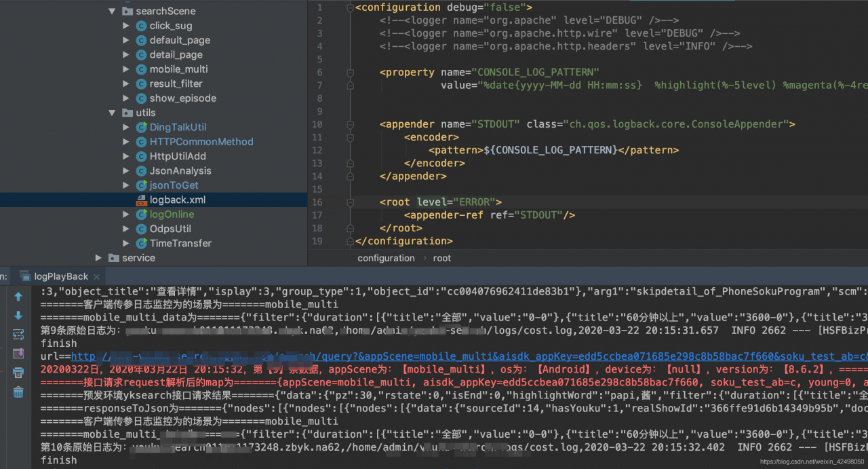The image size is (868, 469).
Task: Click the DingTalkUtil class icon
Action: [x=141, y=127]
